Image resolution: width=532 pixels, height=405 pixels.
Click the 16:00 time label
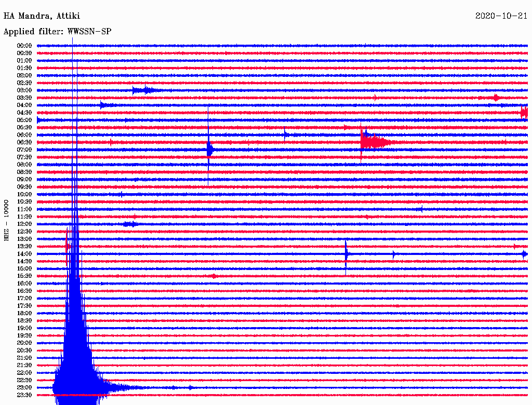click(24, 283)
